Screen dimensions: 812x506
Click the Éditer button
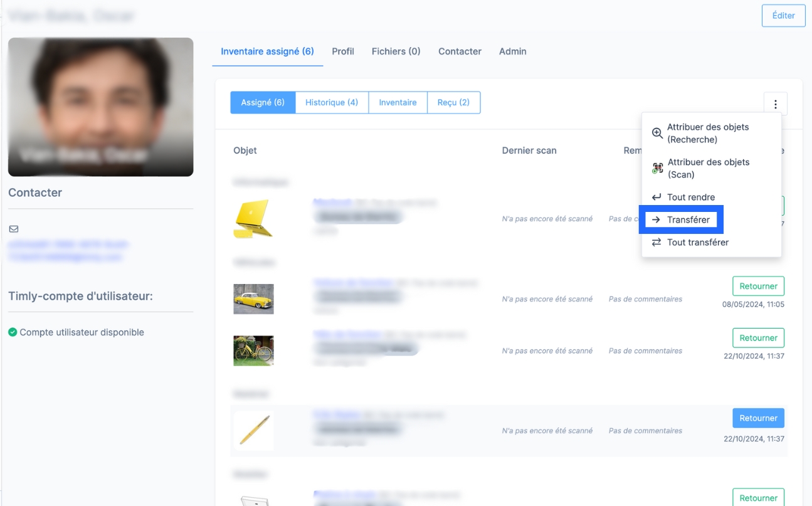pos(783,16)
